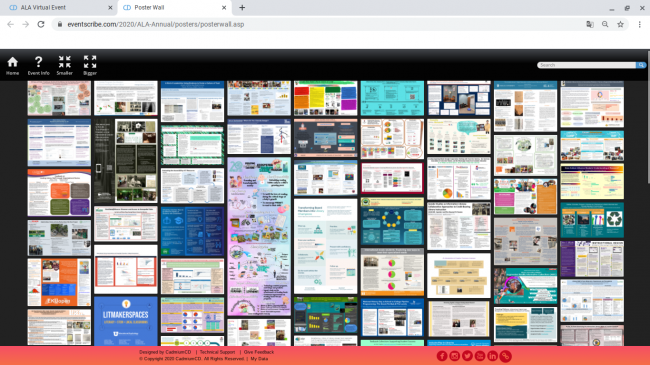Switch to the ALA Virtual Event tab
Screen dimensions: 650x365
[x=60, y=7]
